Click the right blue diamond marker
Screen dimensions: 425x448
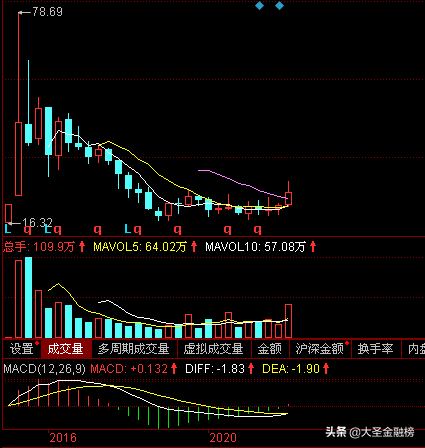tap(279, 5)
